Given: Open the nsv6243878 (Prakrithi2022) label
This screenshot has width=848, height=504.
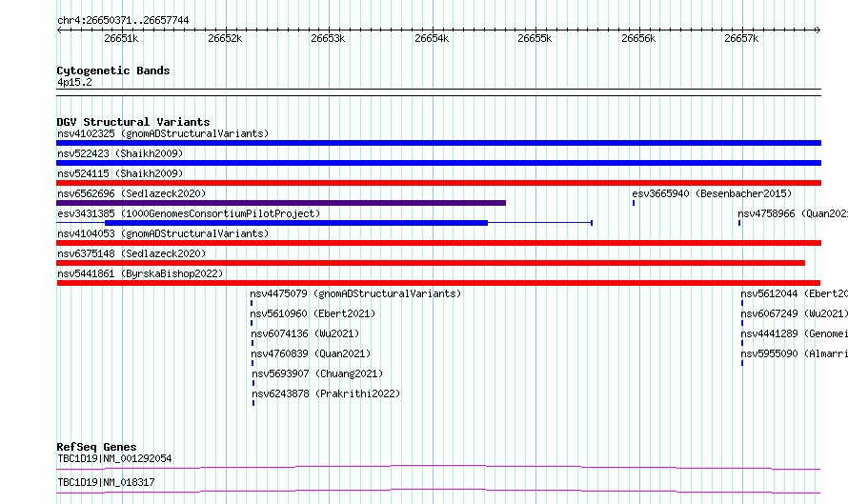Looking at the screenshot, I should pos(326,393).
